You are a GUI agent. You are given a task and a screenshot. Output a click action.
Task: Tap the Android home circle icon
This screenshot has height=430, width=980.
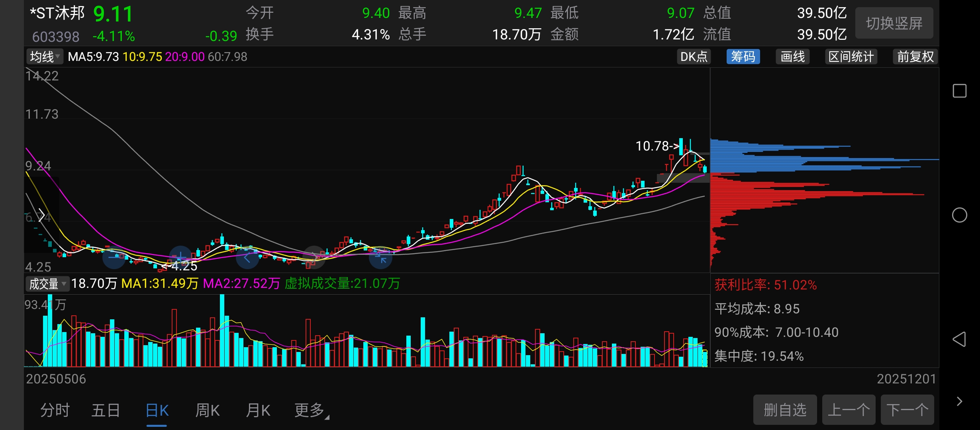(x=959, y=215)
